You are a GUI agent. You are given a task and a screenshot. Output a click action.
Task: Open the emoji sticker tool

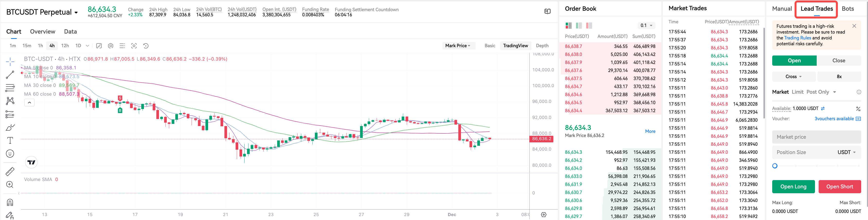pyautogui.click(x=10, y=154)
